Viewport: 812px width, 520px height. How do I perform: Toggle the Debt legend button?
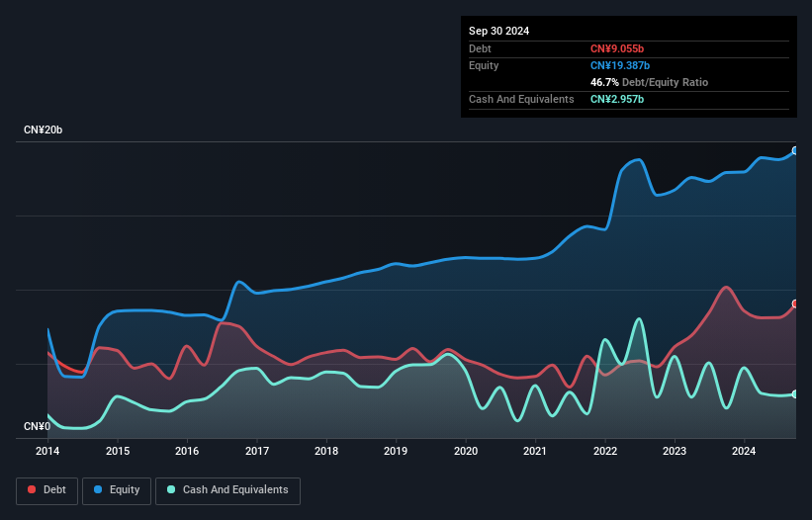tap(47, 490)
